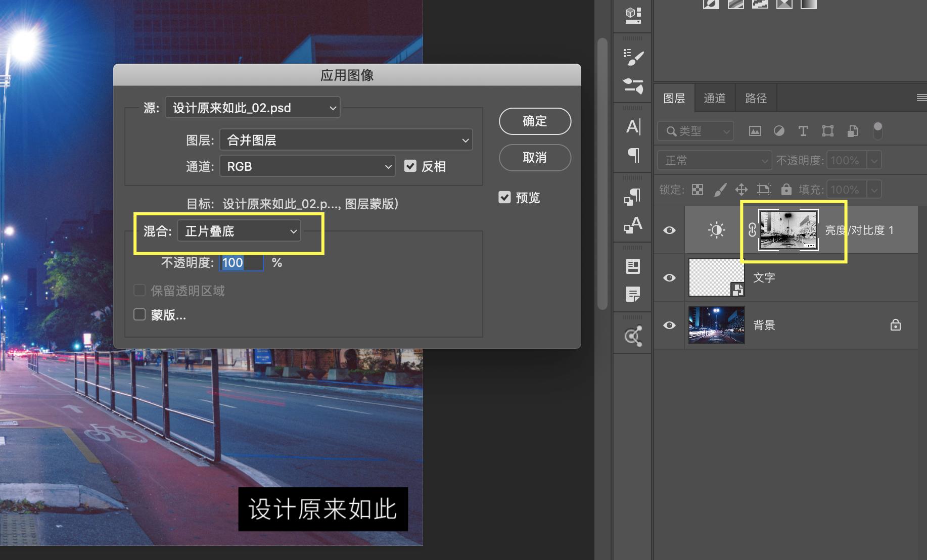Screen dimensions: 927x560
Task: Open the 混合 blend mode dropdown showing 正片叠底
Action: click(x=239, y=230)
